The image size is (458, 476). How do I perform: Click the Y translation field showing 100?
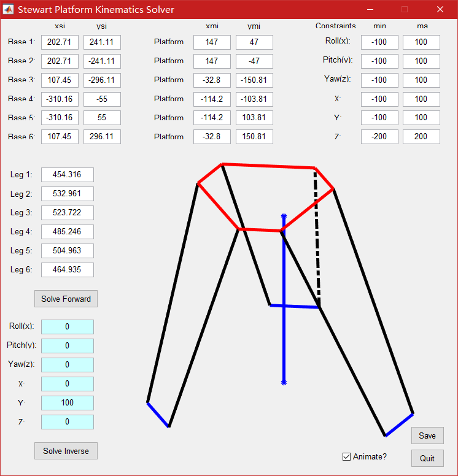click(68, 403)
